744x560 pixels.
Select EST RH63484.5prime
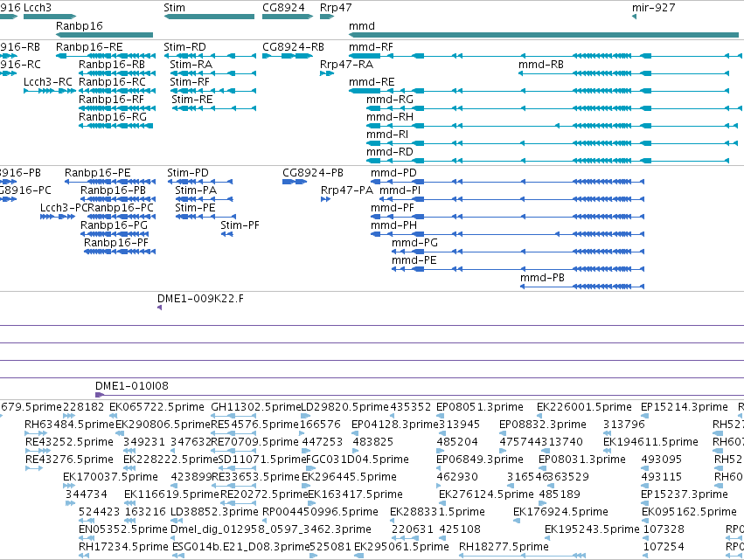(x=70, y=425)
